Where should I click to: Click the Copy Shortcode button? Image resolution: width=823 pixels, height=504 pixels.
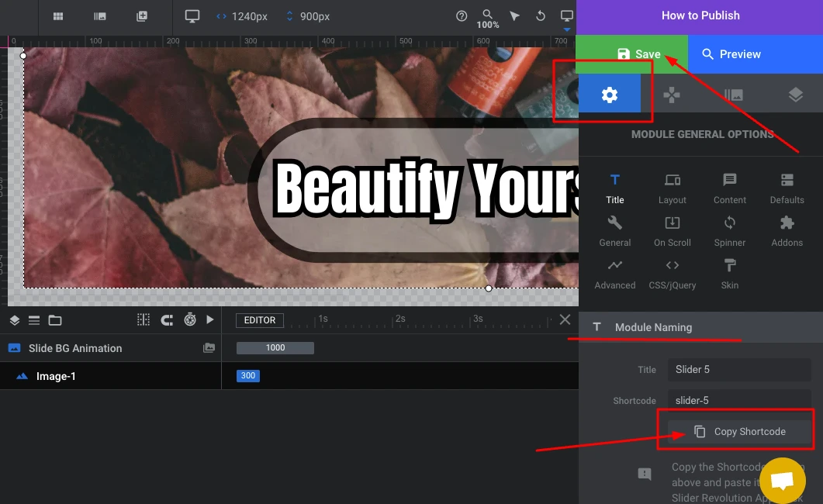739,432
